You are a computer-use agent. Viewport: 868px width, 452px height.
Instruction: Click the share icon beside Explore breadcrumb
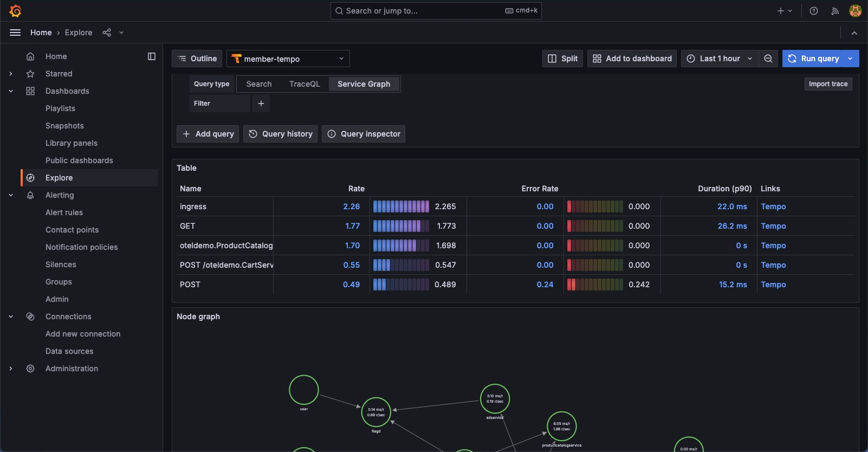tap(107, 33)
